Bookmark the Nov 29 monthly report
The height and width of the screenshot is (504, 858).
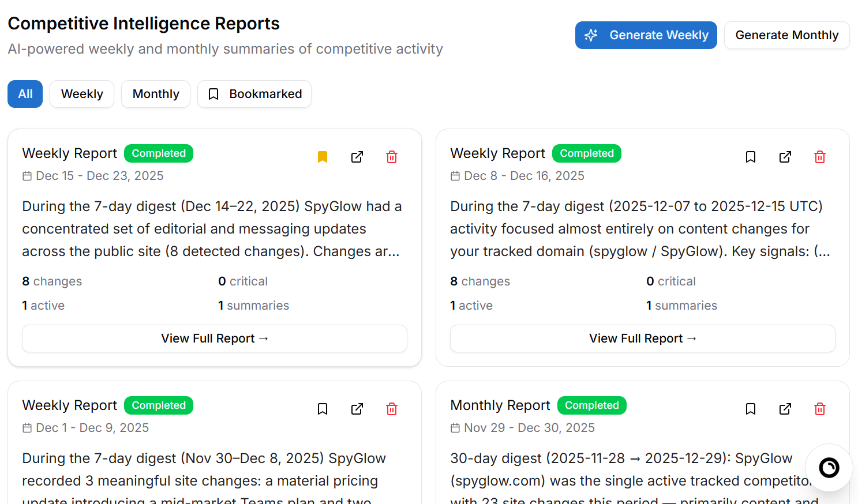751,408
